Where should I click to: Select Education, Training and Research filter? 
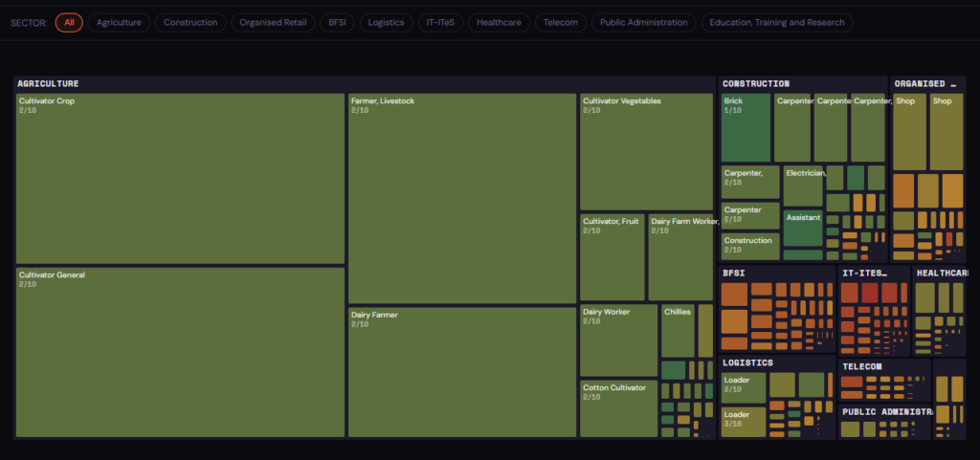pyautogui.click(x=778, y=22)
